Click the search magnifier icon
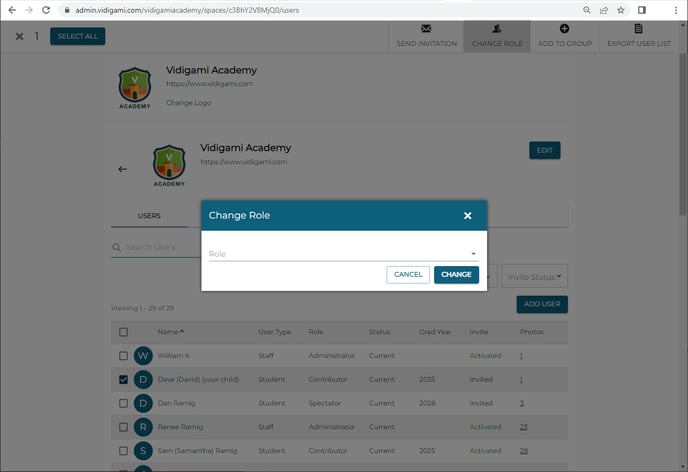This screenshot has height=472, width=688. coord(116,247)
